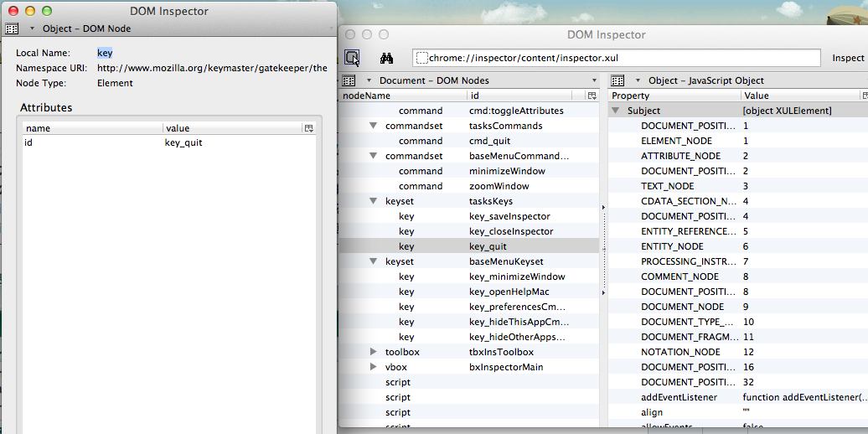Screen dimensions: 868x434
Task: Select the addEventListener property row
Action: pos(679,397)
